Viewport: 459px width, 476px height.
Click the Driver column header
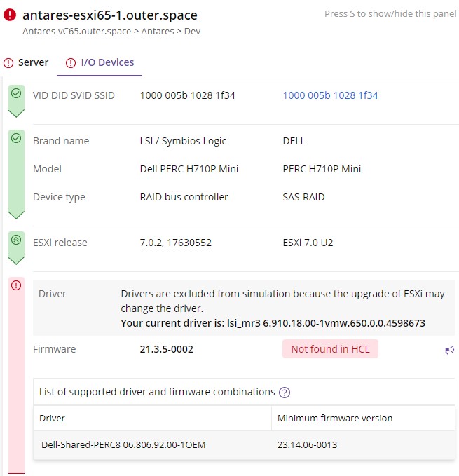52,418
